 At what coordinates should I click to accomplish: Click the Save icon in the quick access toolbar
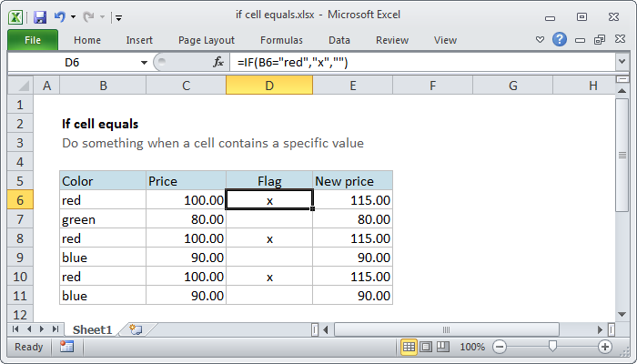[x=40, y=16]
